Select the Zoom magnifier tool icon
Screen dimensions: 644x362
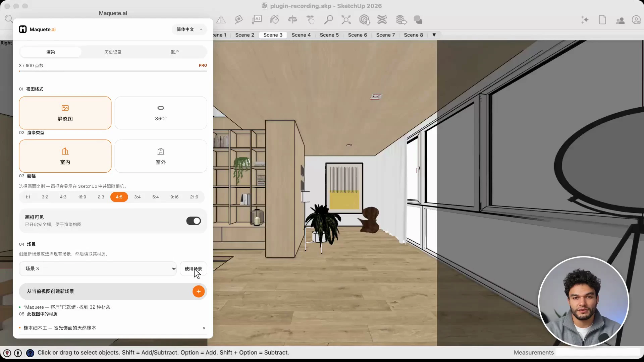(x=328, y=20)
